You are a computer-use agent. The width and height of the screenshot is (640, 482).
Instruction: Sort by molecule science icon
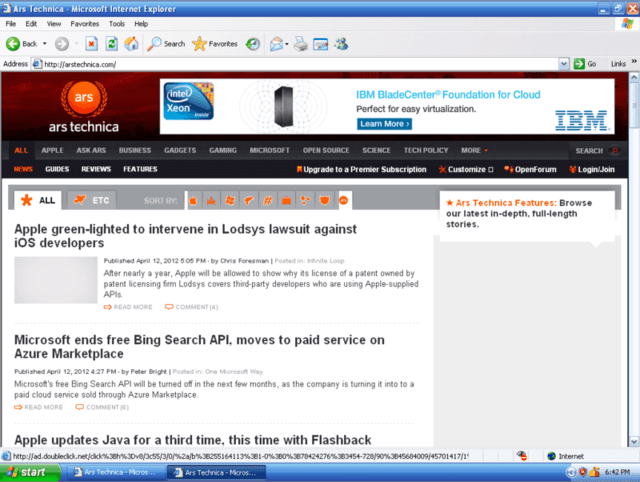point(305,200)
